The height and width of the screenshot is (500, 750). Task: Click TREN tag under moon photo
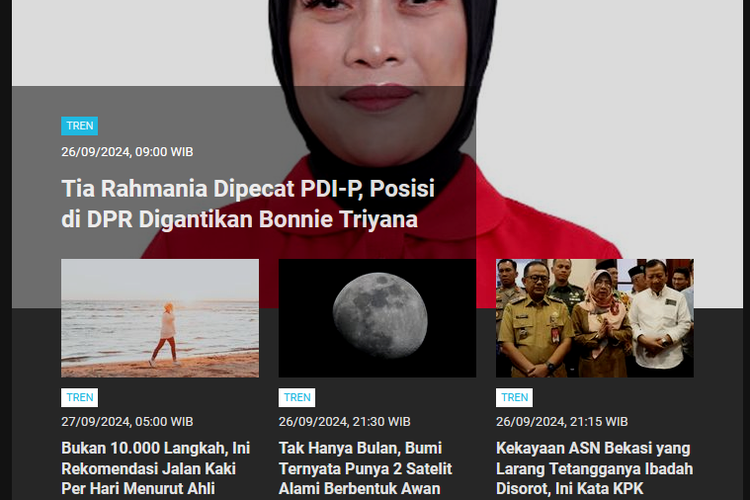pyautogui.click(x=297, y=398)
